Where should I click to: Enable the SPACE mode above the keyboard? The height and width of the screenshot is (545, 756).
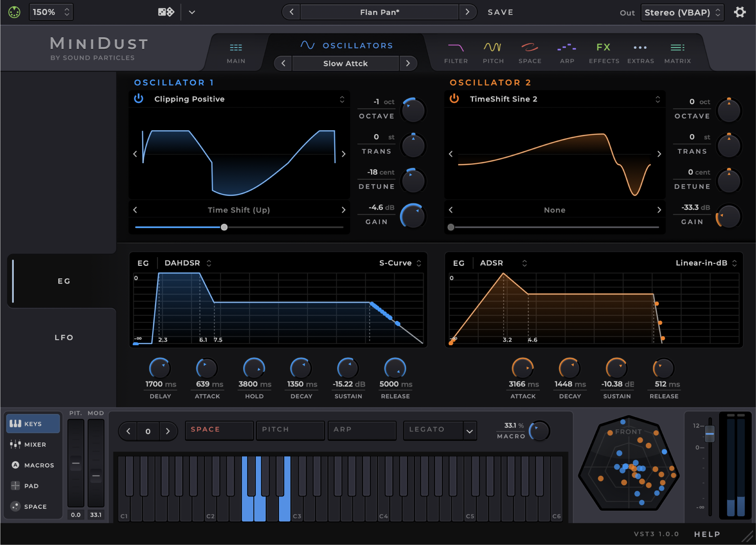point(219,430)
